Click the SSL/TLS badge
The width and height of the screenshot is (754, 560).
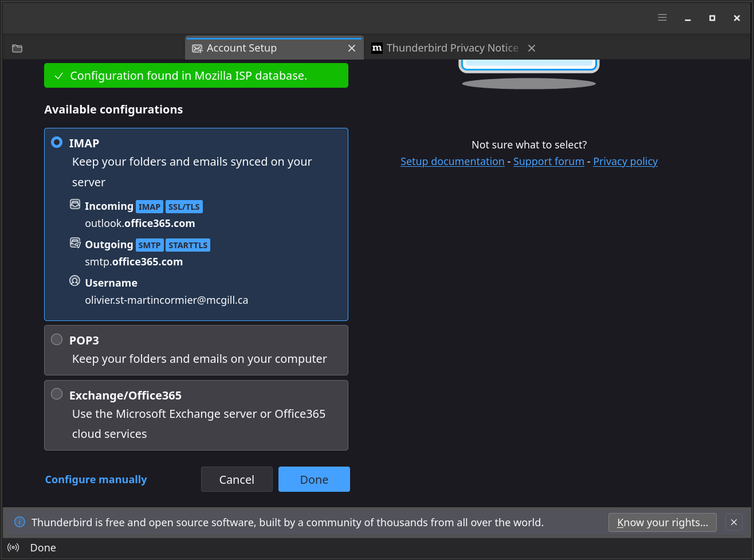184,207
